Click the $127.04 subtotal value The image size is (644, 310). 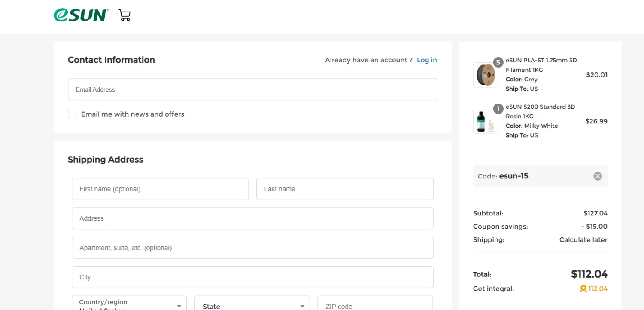click(595, 213)
